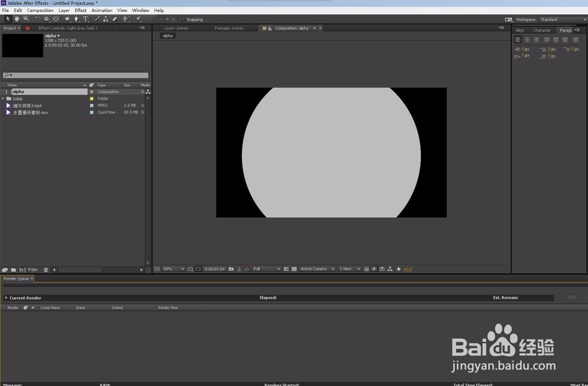The image size is (588, 386).
Task: Open the Composition alpha tab dropdown arrow
Action: (314, 28)
